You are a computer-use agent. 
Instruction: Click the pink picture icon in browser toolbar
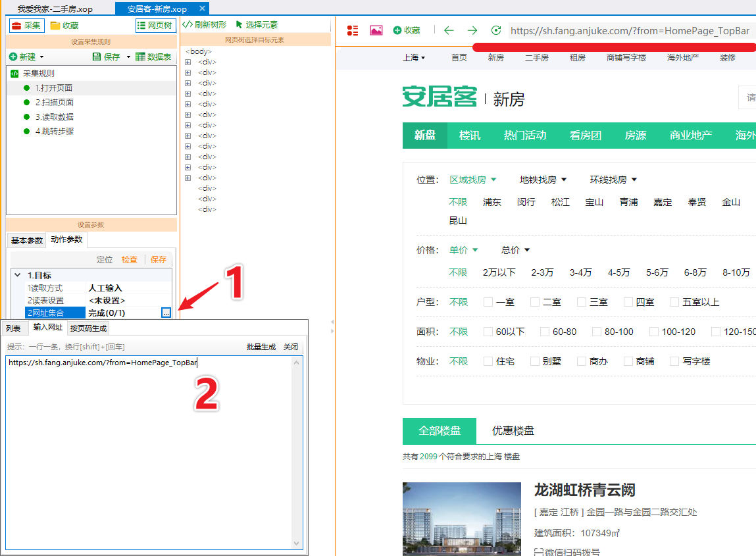tap(376, 31)
